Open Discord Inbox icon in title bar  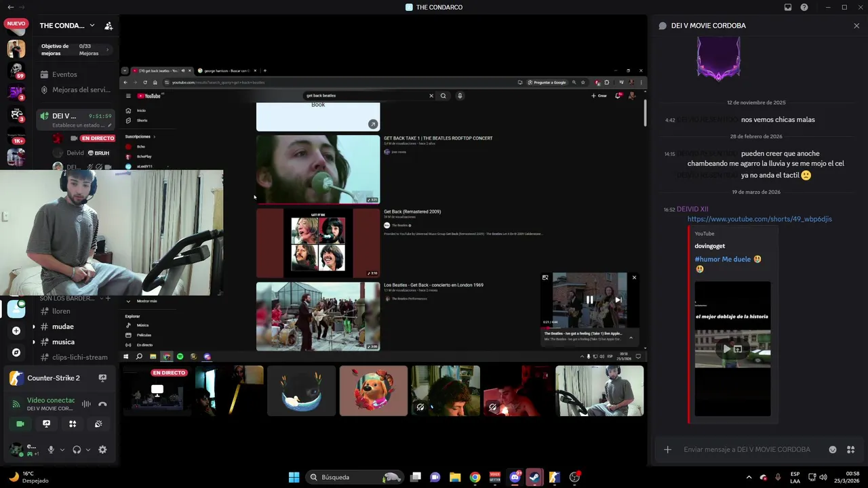point(788,7)
